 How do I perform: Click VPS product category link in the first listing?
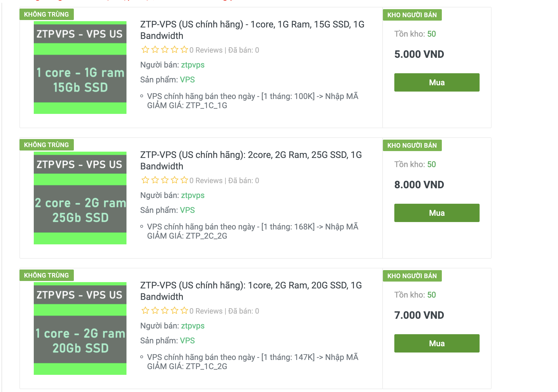pyautogui.click(x=187, y=80)
